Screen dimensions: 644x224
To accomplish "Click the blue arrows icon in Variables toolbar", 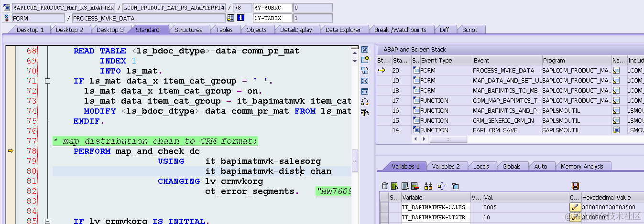I will click(441, 186).
